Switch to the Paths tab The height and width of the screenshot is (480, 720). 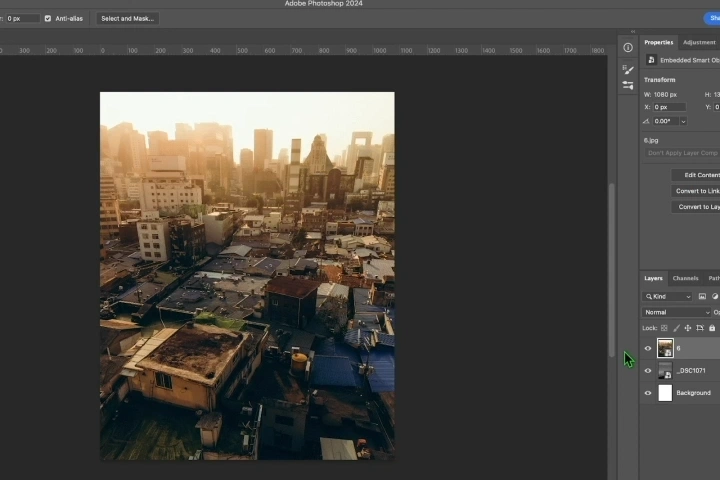(x=713, y=278)
